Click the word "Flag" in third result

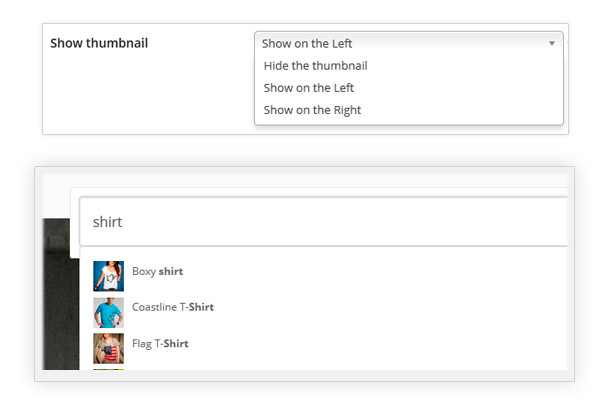tap(142, 343)
